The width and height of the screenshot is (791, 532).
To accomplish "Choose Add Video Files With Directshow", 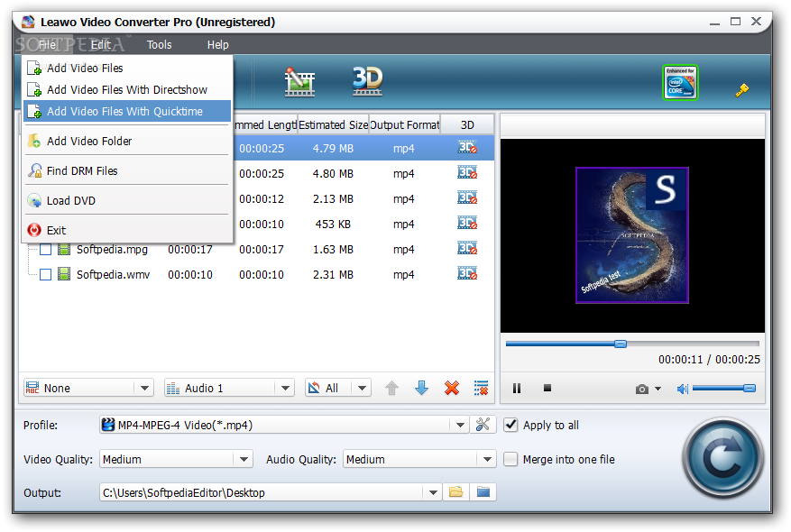I will 127,90.
